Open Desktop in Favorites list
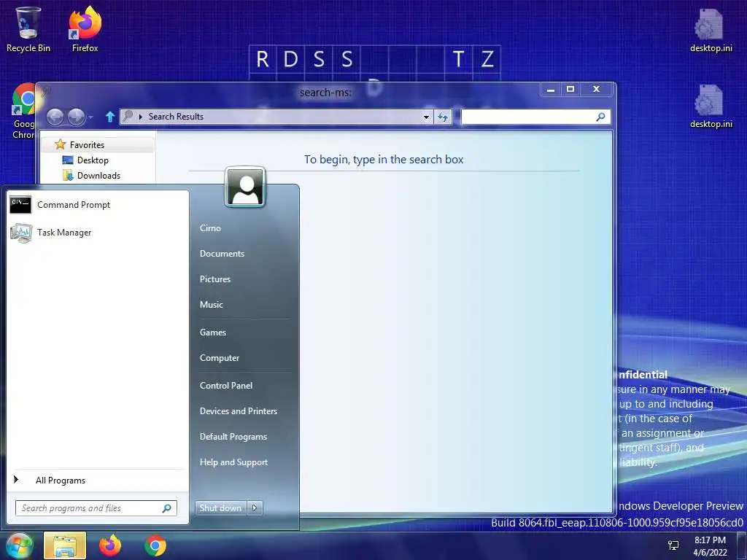 93,160
